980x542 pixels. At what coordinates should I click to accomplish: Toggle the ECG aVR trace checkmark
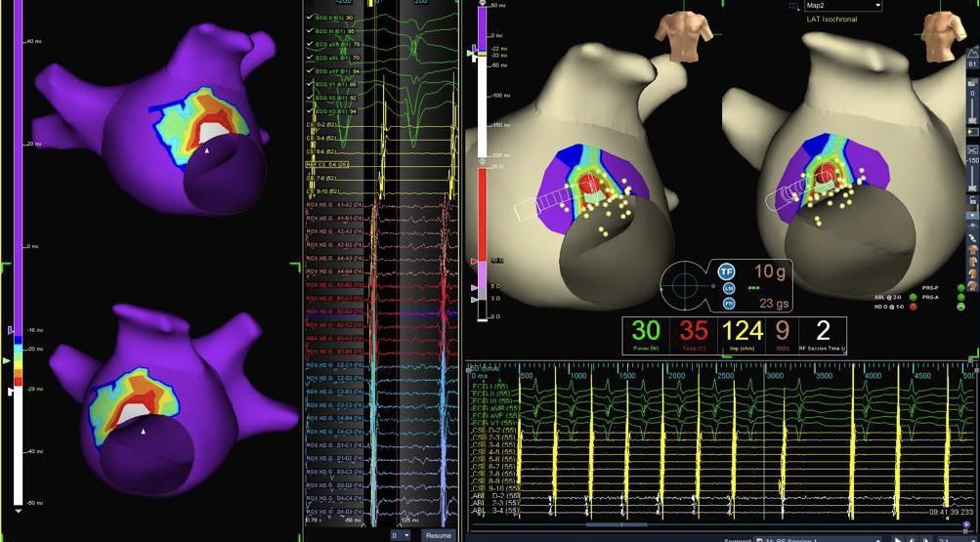311,44
